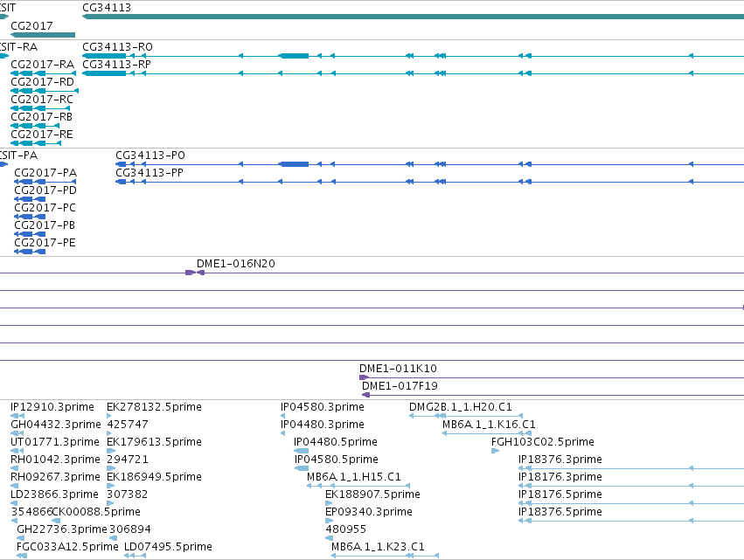Select the CG34113-PP protein label
The width and height of the screenshot is (744, 560).
[x=149, y=173]
